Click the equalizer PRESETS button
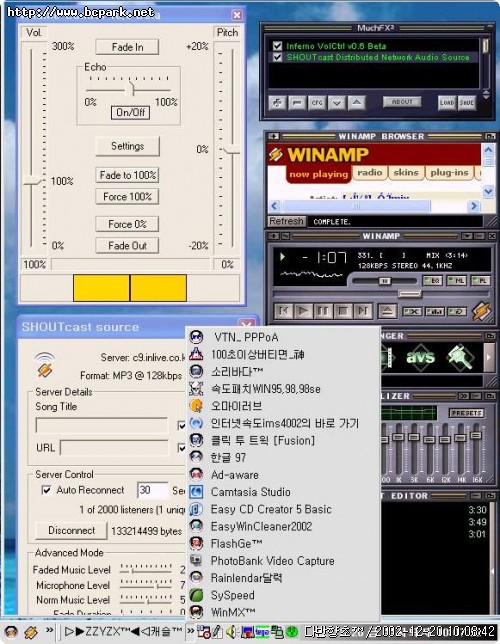 [466, 413]
